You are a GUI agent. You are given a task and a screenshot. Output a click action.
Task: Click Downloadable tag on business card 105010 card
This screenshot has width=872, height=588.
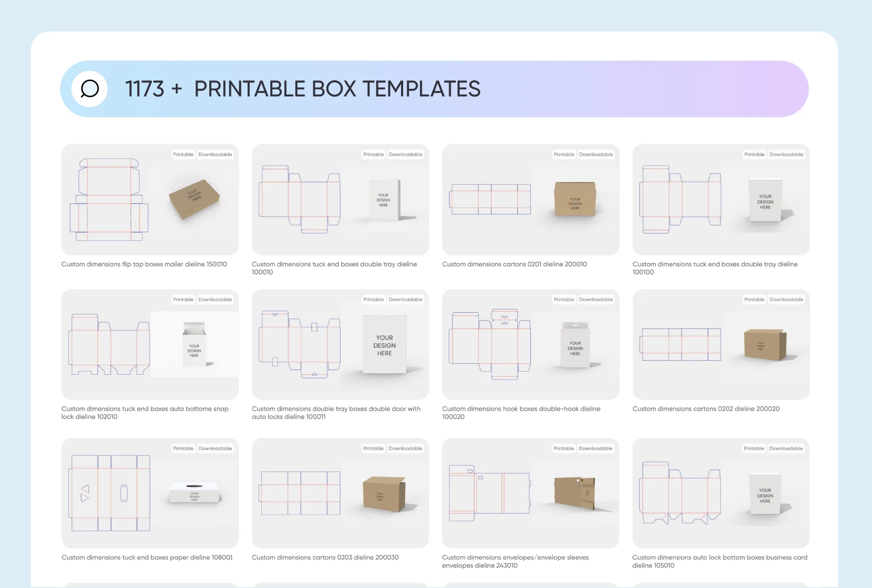[786, 448]
